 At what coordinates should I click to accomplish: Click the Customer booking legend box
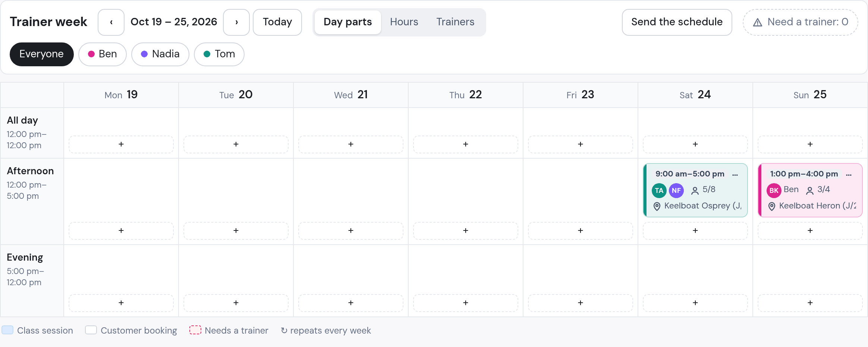91,330
